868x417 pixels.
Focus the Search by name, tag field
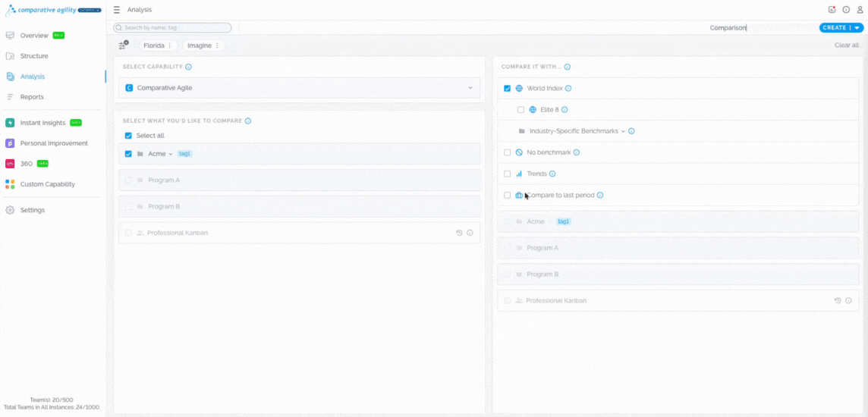pos(173,28)
